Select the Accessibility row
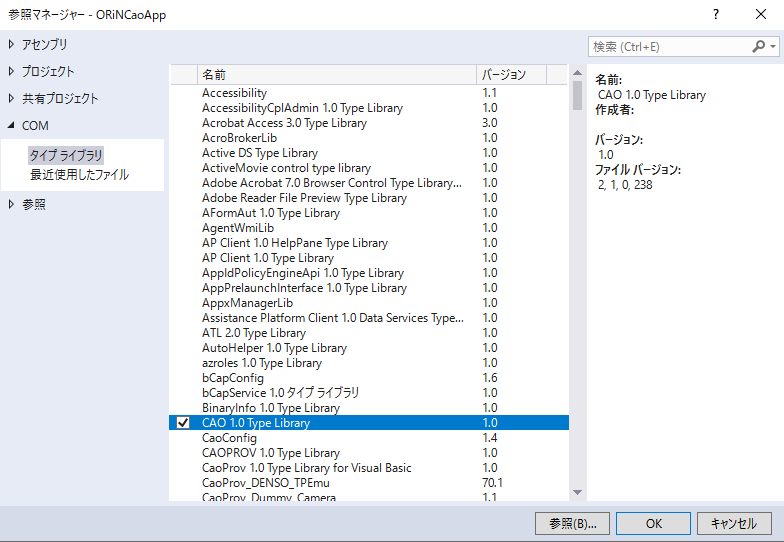This screenshot has height=542, width=784. click(x=369, y=93)
